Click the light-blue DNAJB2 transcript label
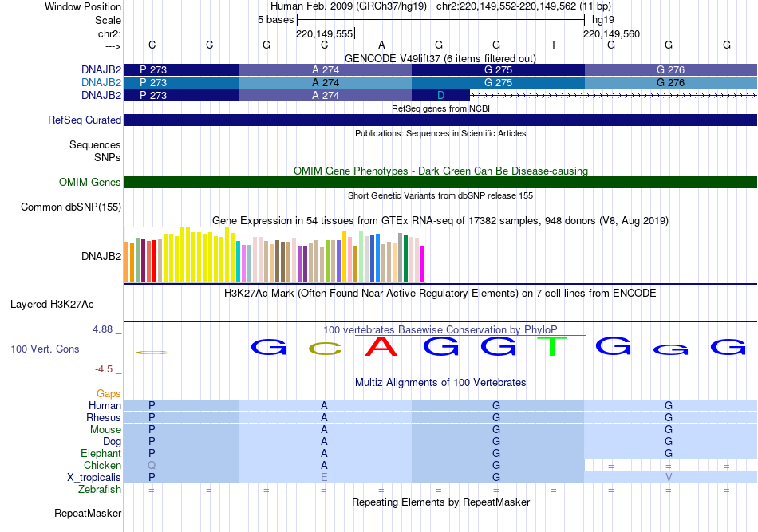 (x=101, y=83)
